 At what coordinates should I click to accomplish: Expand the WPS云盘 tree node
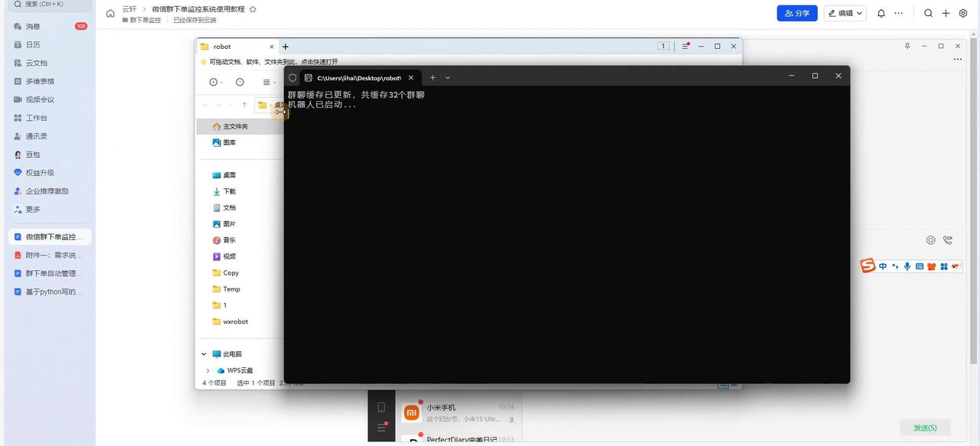click(x=207, y=370)
